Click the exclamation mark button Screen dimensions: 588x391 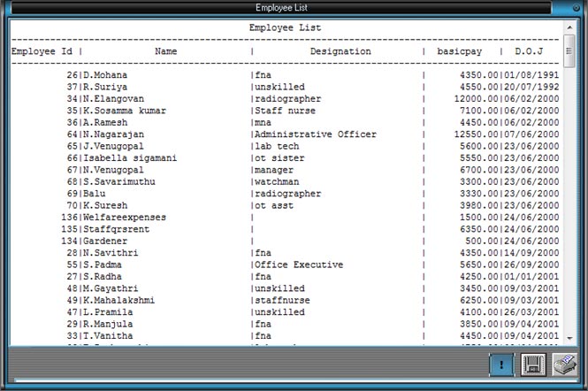501,364
